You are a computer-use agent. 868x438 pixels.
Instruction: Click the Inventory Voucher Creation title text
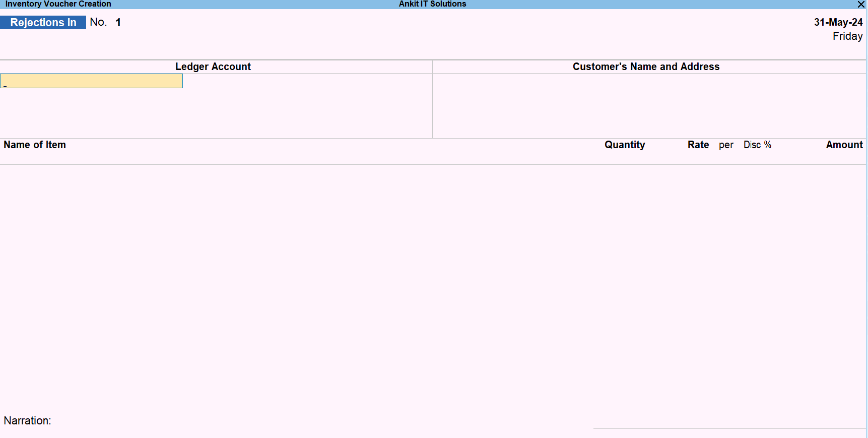click(x=58, y=4)
